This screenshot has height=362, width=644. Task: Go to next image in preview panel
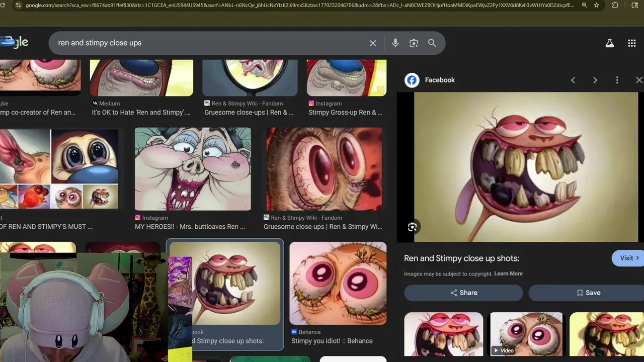pos(595,80)
